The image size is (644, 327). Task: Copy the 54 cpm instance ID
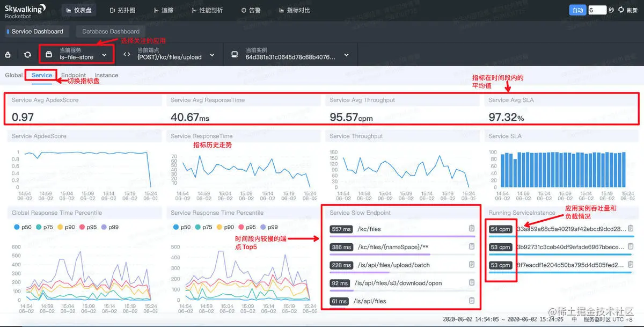pos(631,228)
